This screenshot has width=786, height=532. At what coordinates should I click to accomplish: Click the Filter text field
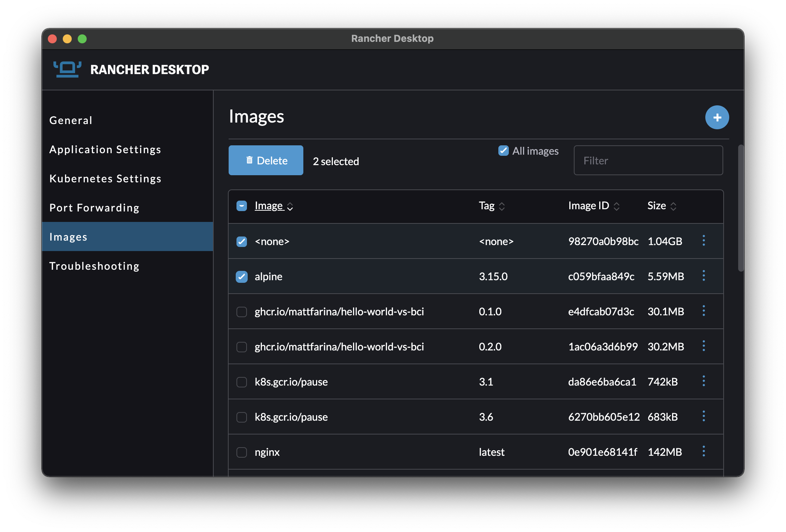click(648, 161)
